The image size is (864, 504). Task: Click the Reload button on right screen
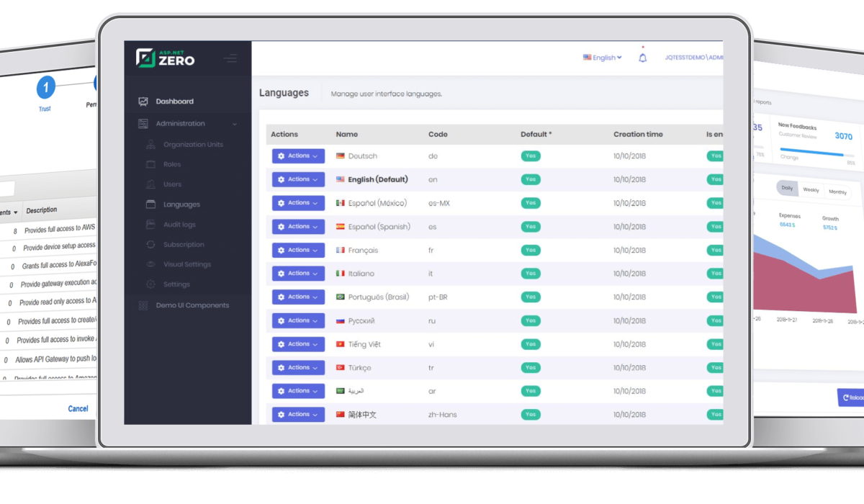851,397
